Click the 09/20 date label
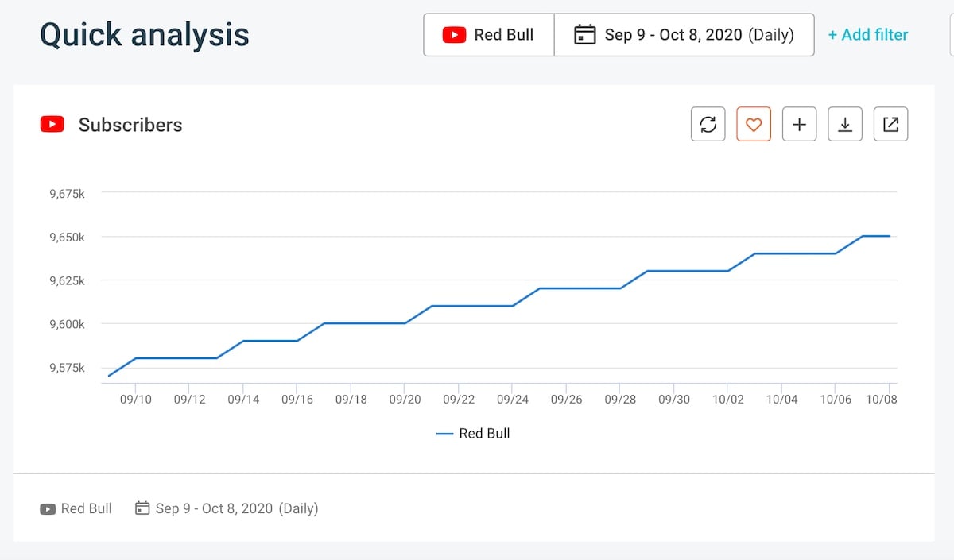Image resolution: width=954 pixels, height=560 pixels. click(x=405, y=400)
